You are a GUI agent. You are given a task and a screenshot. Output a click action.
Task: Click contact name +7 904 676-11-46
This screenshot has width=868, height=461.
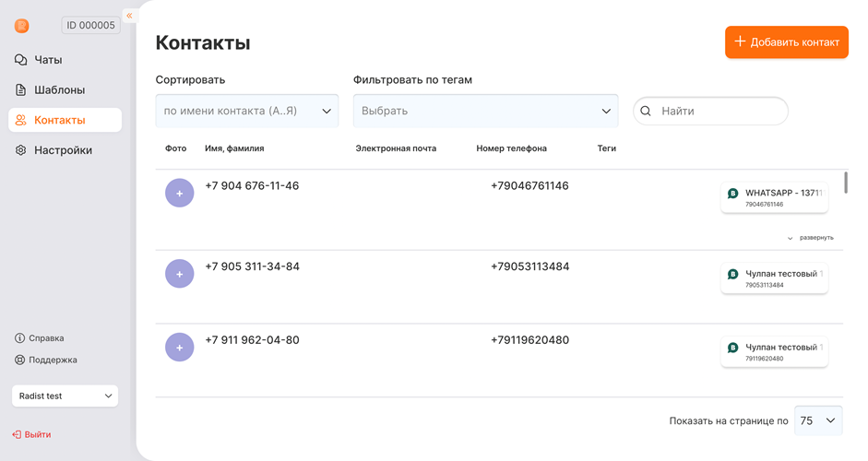[252, 186]
